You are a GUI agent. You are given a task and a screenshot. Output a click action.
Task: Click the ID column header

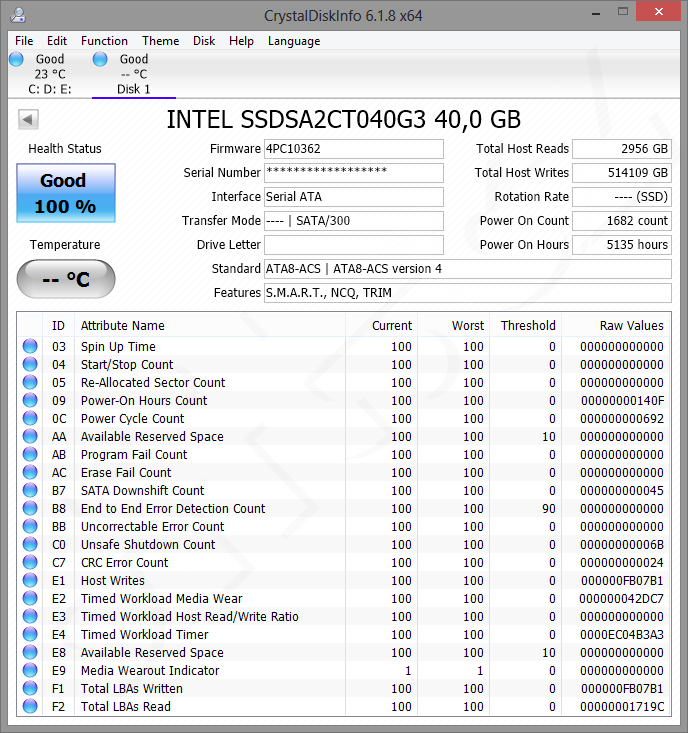tap(58, 325)
